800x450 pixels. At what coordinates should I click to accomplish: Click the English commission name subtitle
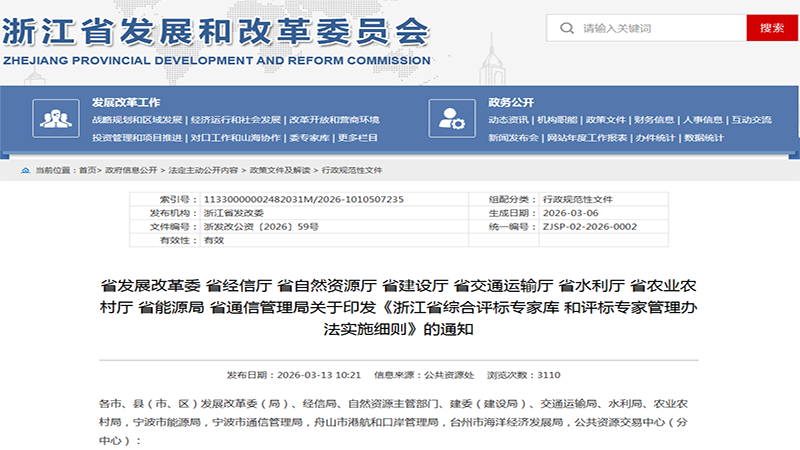[x=217, y=61]
